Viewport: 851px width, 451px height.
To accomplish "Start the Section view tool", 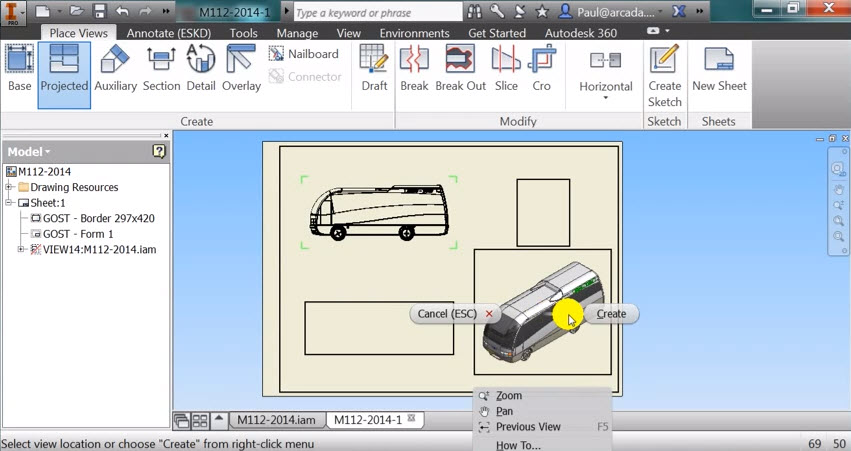I will point(161,69).
